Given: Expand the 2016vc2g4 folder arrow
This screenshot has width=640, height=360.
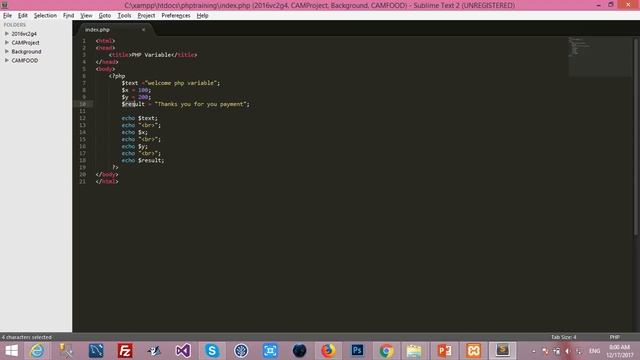Looking at the screenshot, I should click(x=7, y=33).
